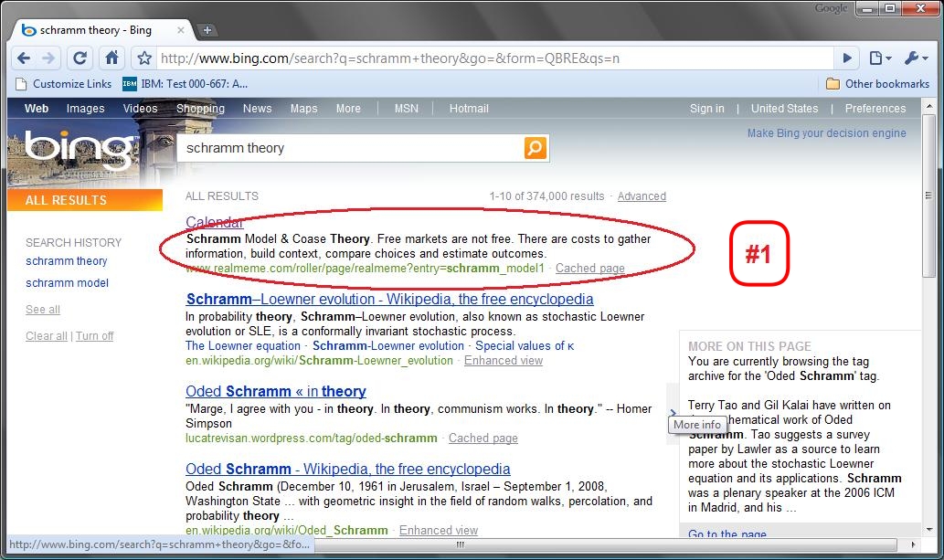The width and height of the screenshot is (944, 560).
Task: Open Hotmail from the top bar
Action: 469,109
